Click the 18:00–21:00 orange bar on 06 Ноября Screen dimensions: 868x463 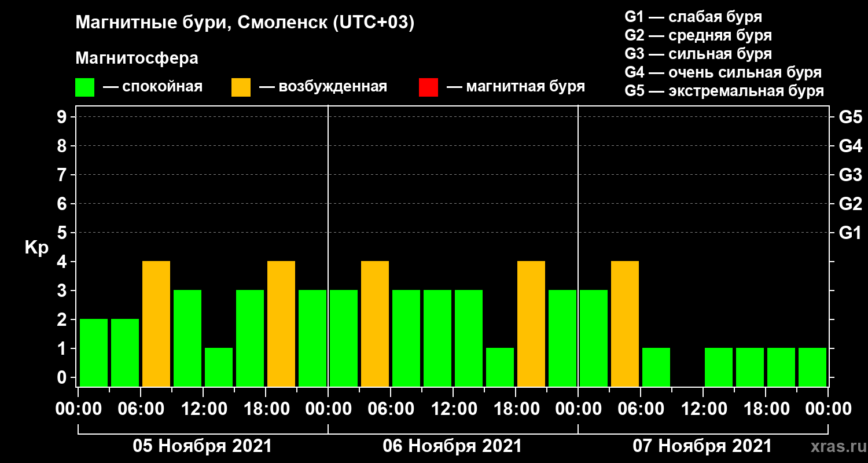pos(531,324)
